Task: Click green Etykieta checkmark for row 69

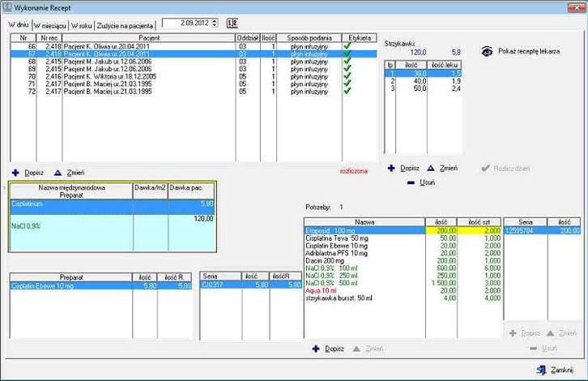Action: click(x=348, y=70)
